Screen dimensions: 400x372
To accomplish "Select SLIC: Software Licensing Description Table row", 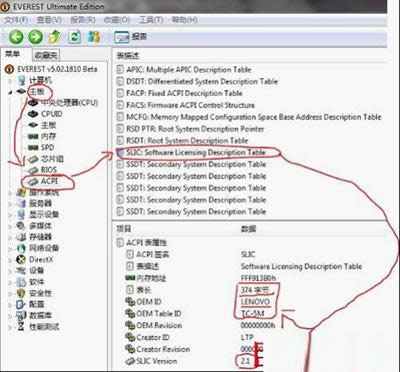I will pyautogui.click(x=196, y=152).
